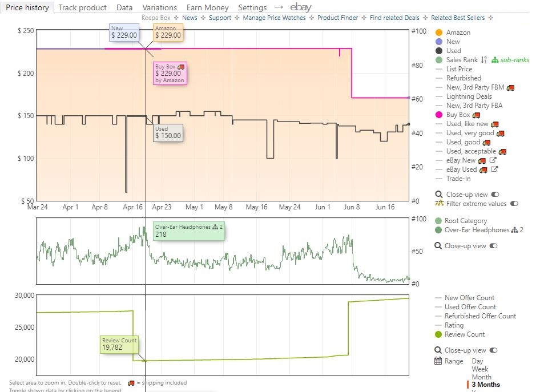The width and height of the screenshot is (540, 392).
Task: Toggle New, 3rd Party FBM series
Action: 475,87
